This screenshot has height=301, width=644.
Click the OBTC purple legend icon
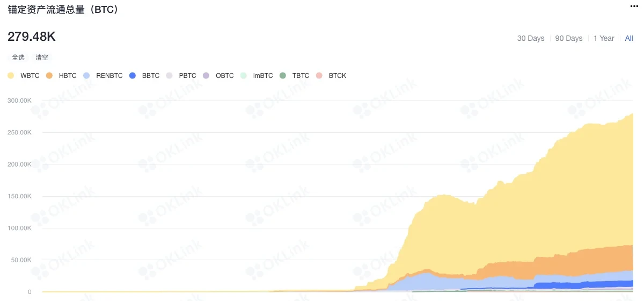click(206, 76)
